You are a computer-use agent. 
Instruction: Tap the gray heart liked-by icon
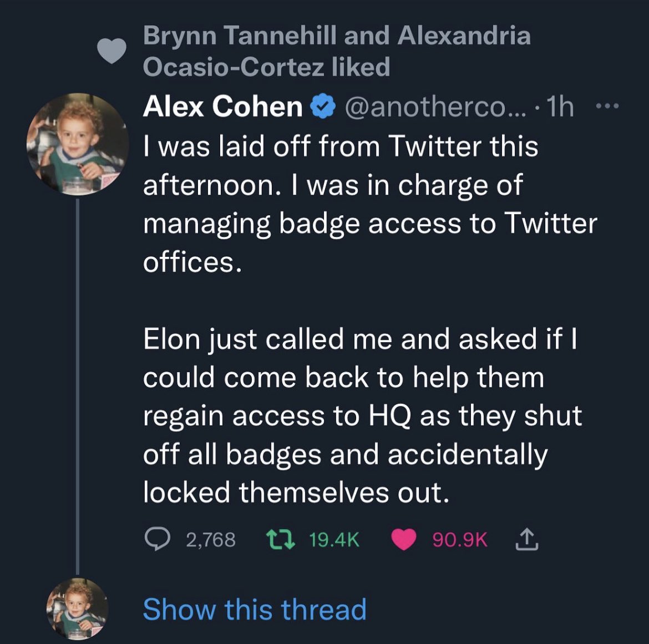coord(111,51)
